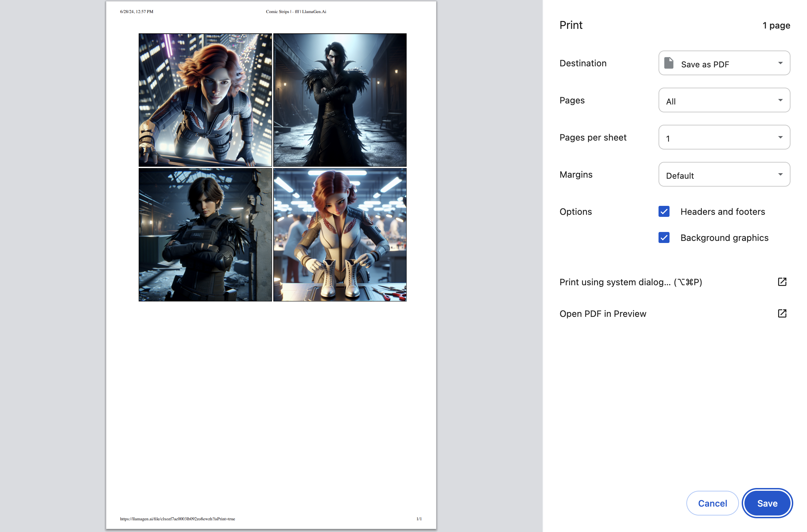Open the Pages per sheet dropdown
This screenshot has height=532, width=807.
[x=724, y=137]
